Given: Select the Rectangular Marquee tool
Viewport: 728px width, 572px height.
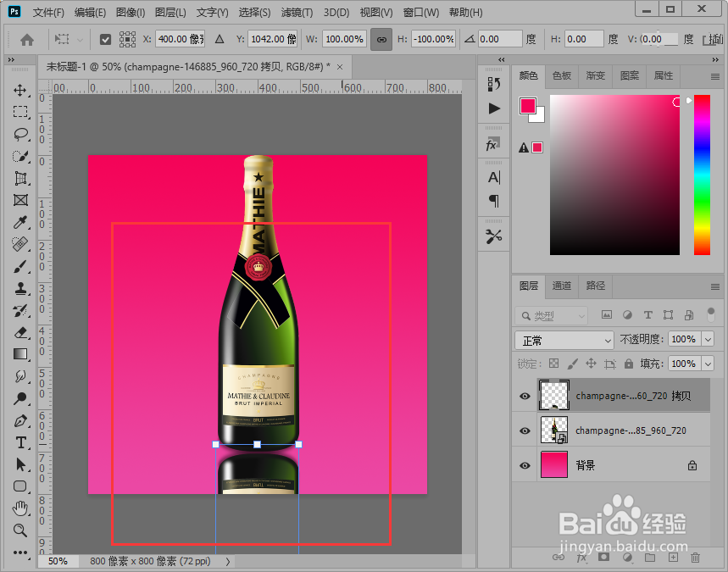Looking at the screenshot, I should click(20, 112).
